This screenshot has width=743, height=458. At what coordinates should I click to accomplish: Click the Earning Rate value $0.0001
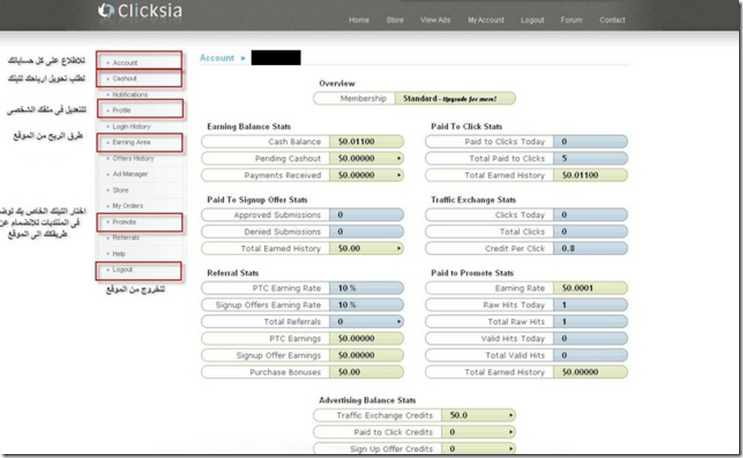577,288
